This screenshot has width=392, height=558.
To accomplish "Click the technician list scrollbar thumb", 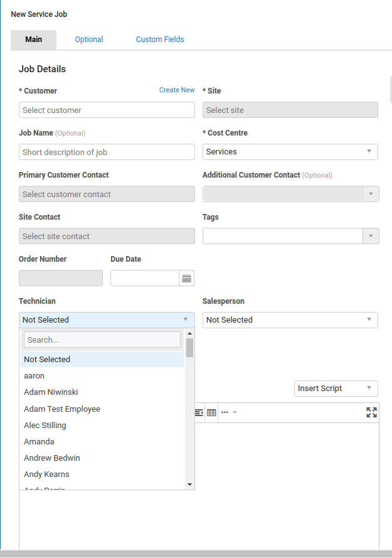I will (x=189, y=348).
